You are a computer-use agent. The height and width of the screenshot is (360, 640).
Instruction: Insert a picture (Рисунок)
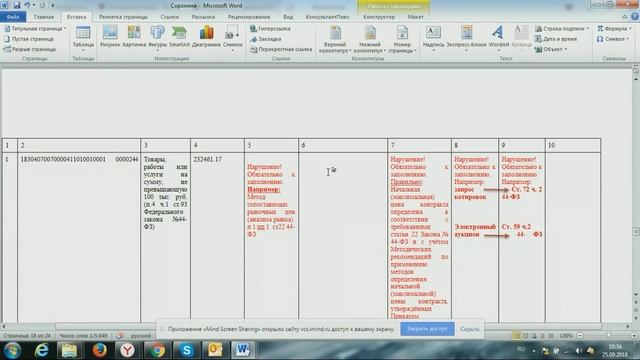110,36
